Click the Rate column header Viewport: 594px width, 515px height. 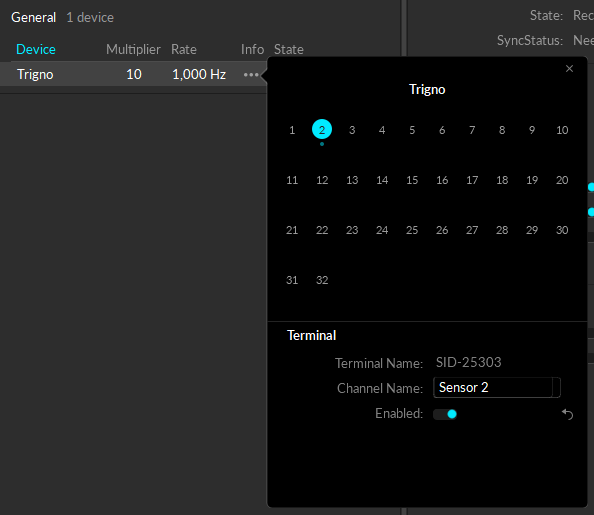point(184,49)
